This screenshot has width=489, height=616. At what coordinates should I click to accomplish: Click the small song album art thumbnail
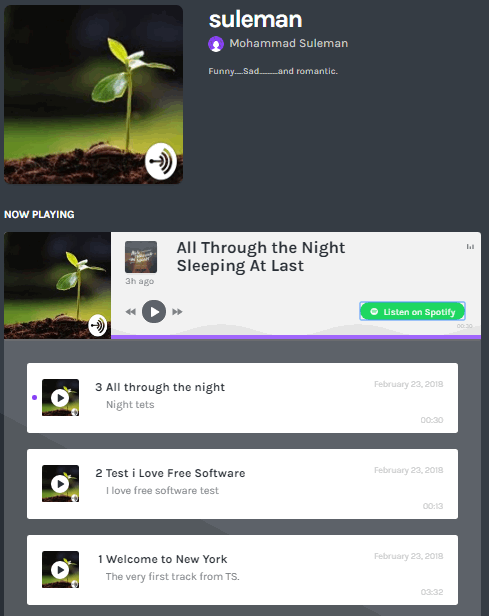[x=141, y=257]
